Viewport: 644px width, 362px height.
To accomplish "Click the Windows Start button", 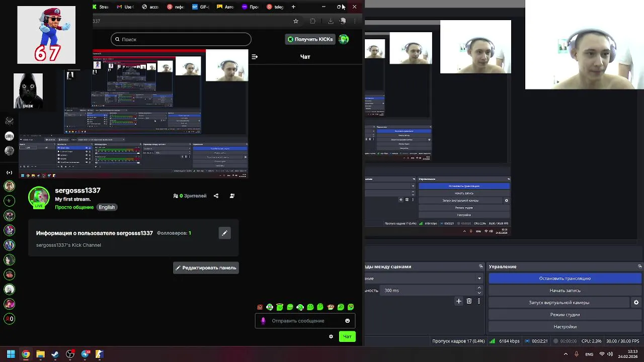I will 11,354.
